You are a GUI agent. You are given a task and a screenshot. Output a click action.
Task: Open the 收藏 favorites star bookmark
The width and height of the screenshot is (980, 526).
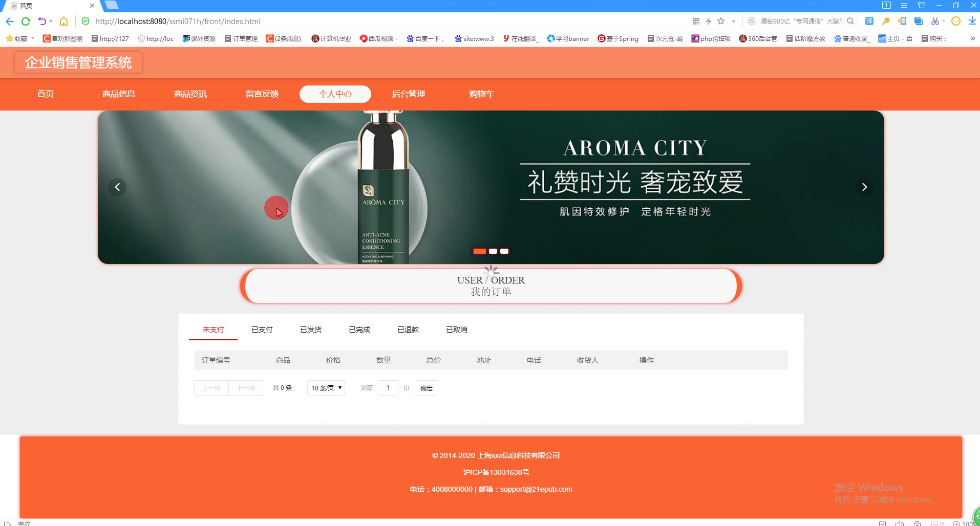(16, 38)
